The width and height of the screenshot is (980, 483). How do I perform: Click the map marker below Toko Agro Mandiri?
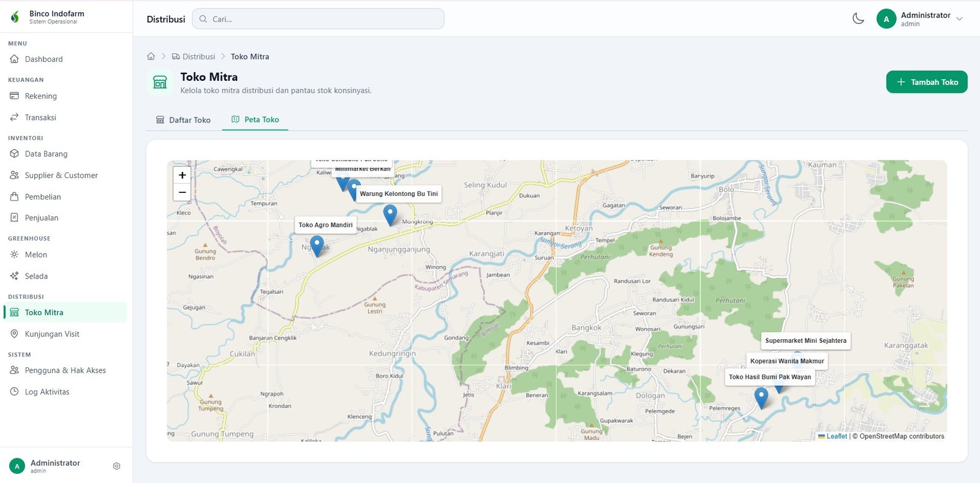pos(317,245)
